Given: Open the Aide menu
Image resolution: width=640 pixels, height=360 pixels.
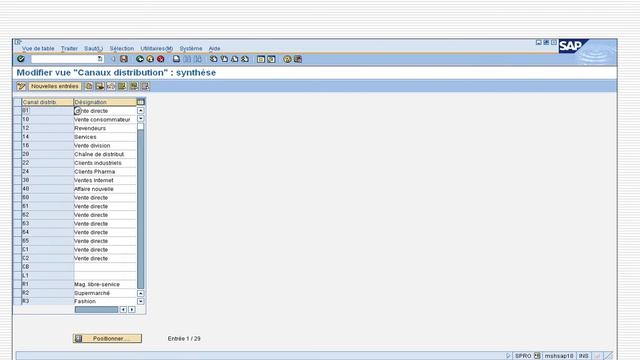Looking at the screenshot, I should click(214, 49).
